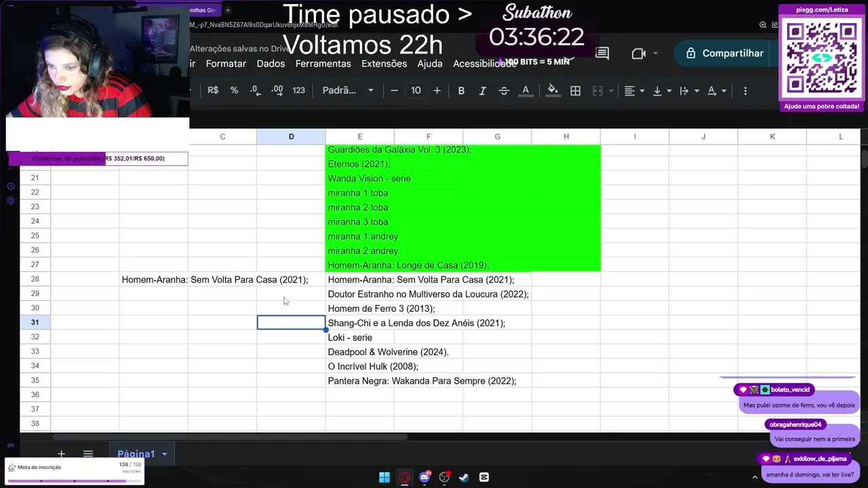Open Opera GX from the taskbar
Screen dimensions: 868x488
point(405,477)
